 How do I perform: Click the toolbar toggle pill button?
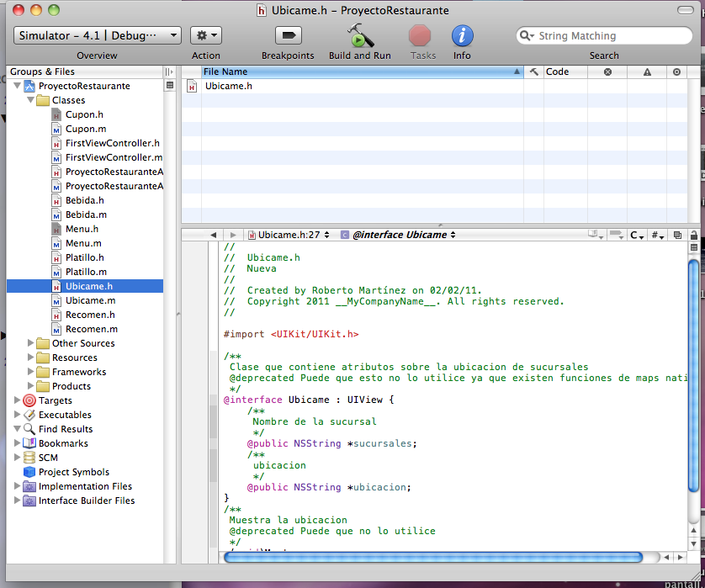click(685, 10)
